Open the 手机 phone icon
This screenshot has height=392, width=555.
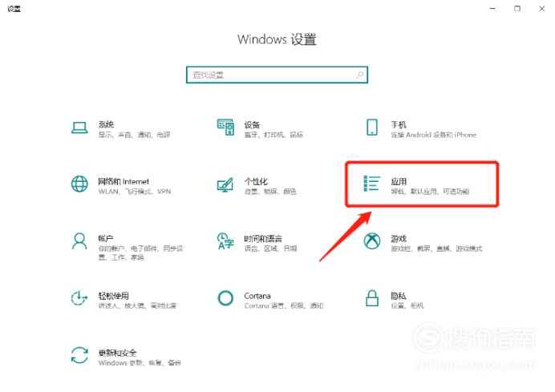coord(372,127)
